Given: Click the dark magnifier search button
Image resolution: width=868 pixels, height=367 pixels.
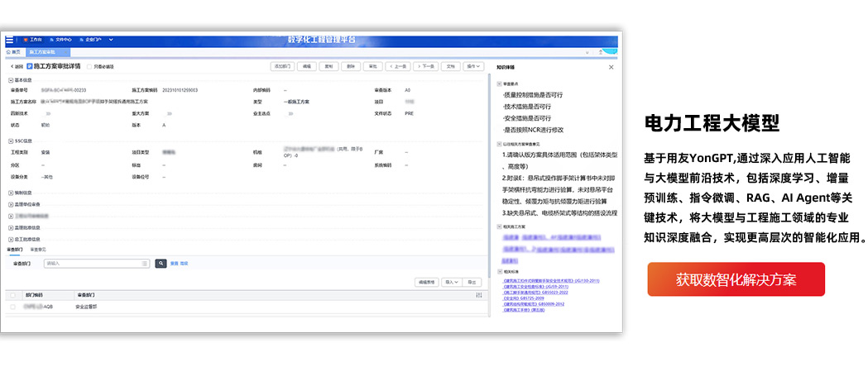Looking at the screenshot, I should coord(161,264).
